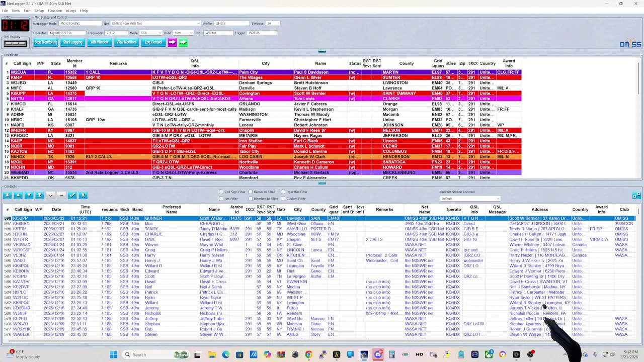Click the OMISS logo
Image resolution: width=644 pixels, height=362 pixels.
630,44
